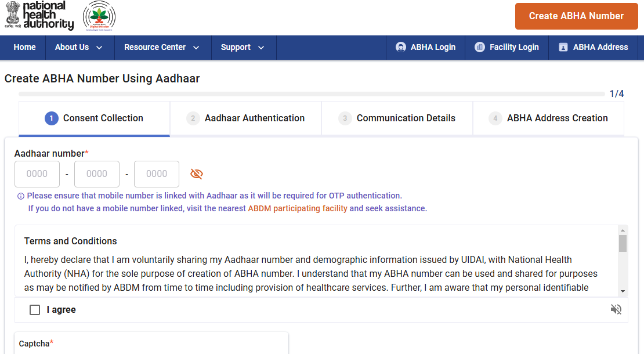Go to ABHA Login
The image size is (644, 354).
pos(425,47)
